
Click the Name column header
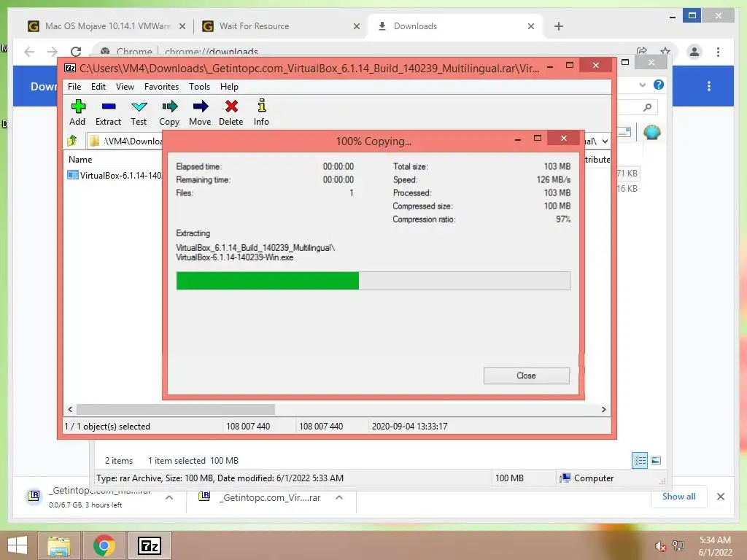pos(80,160)
